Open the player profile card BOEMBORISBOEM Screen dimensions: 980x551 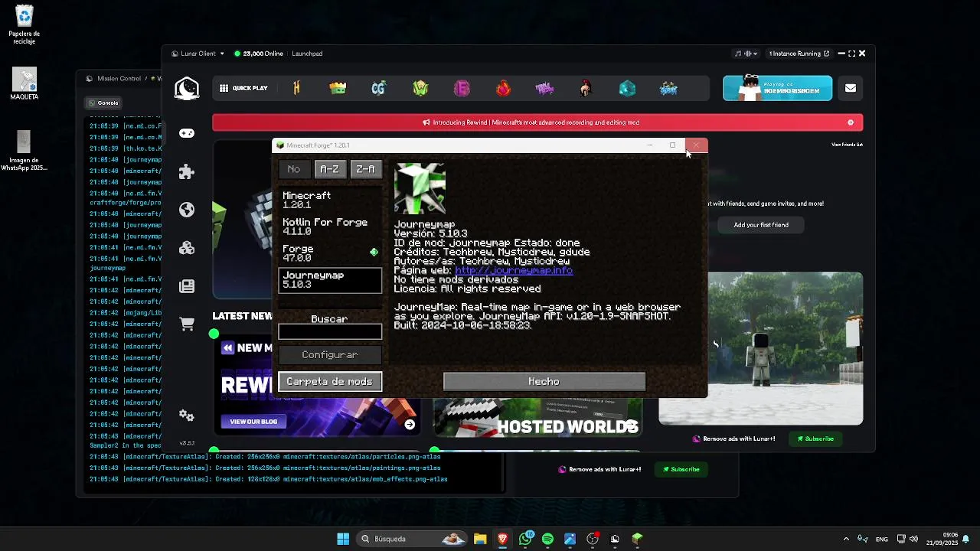tap(777, 88)
